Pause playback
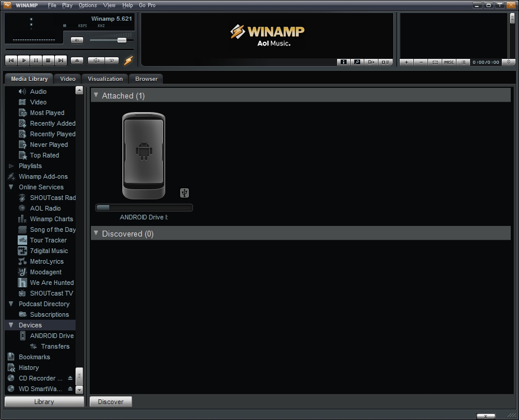Screen dimensions: 519x420 36,61
